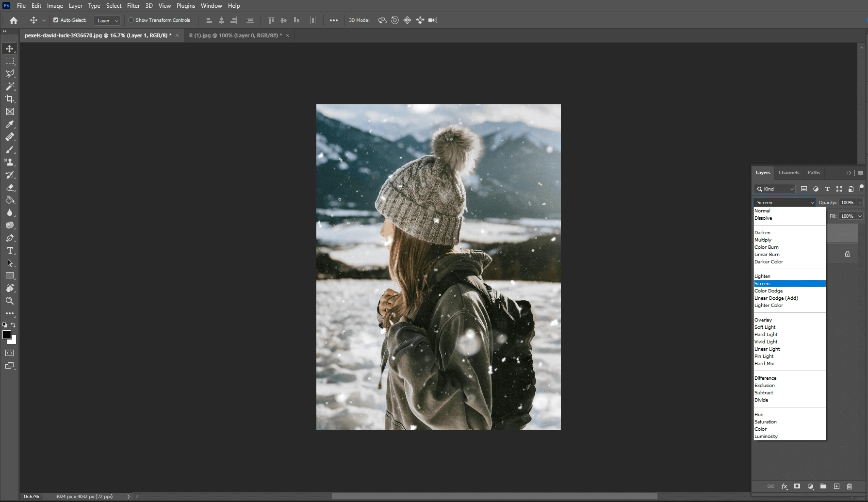Toggle Quick Mask mode
This screenshot has width=868, height=502.
click(10, 353)
